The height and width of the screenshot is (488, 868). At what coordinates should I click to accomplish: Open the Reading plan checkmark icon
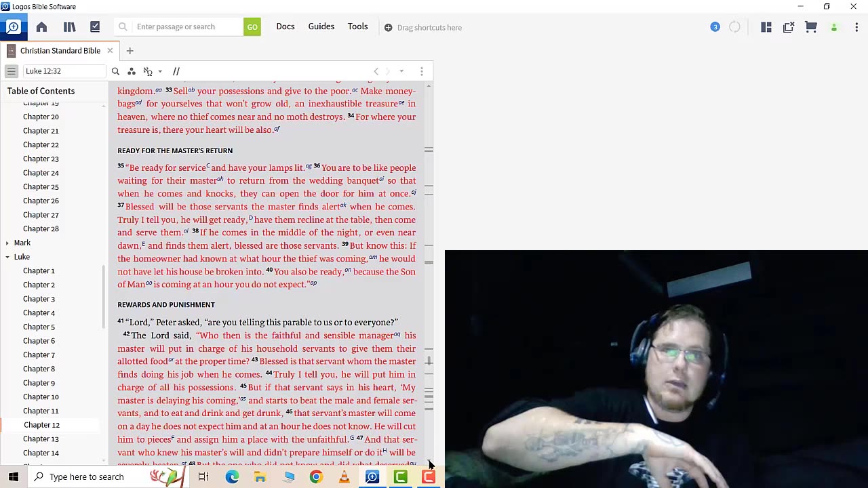(95, 27)
